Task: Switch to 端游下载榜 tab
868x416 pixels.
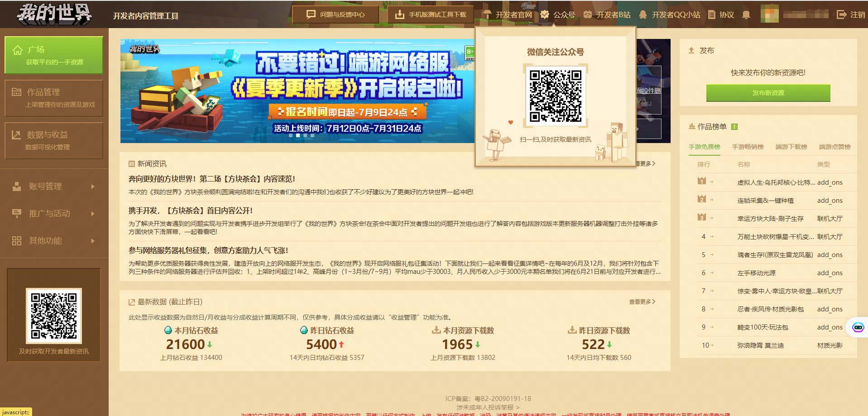Action: tap(791, 147)
